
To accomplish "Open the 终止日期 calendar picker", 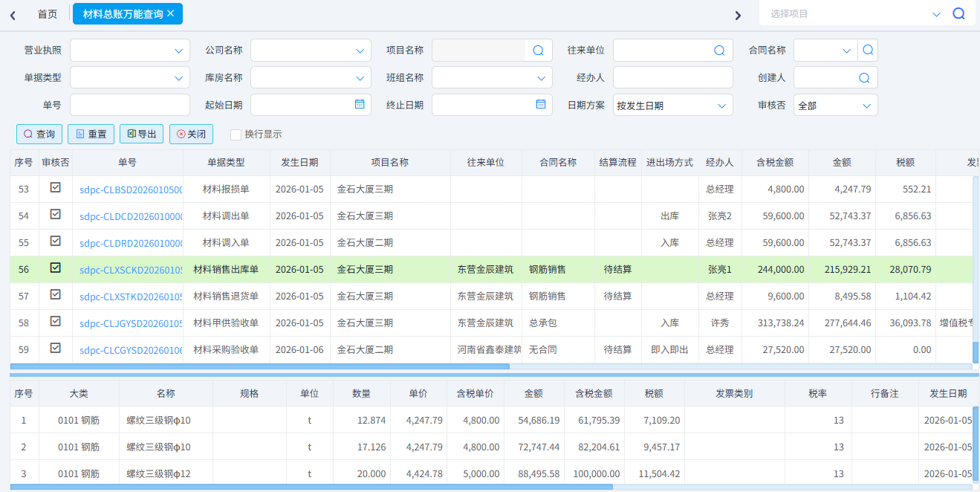I will (x=541, y=105).
